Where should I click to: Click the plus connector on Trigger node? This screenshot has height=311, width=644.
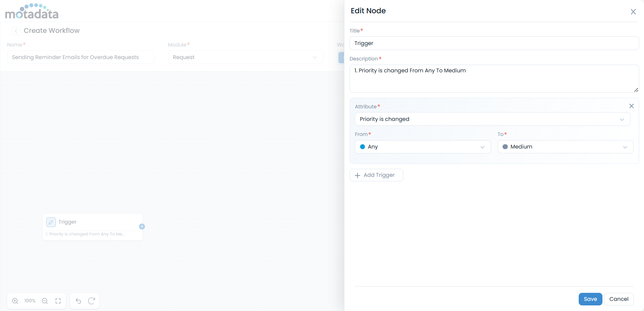[x=142, y=226]
